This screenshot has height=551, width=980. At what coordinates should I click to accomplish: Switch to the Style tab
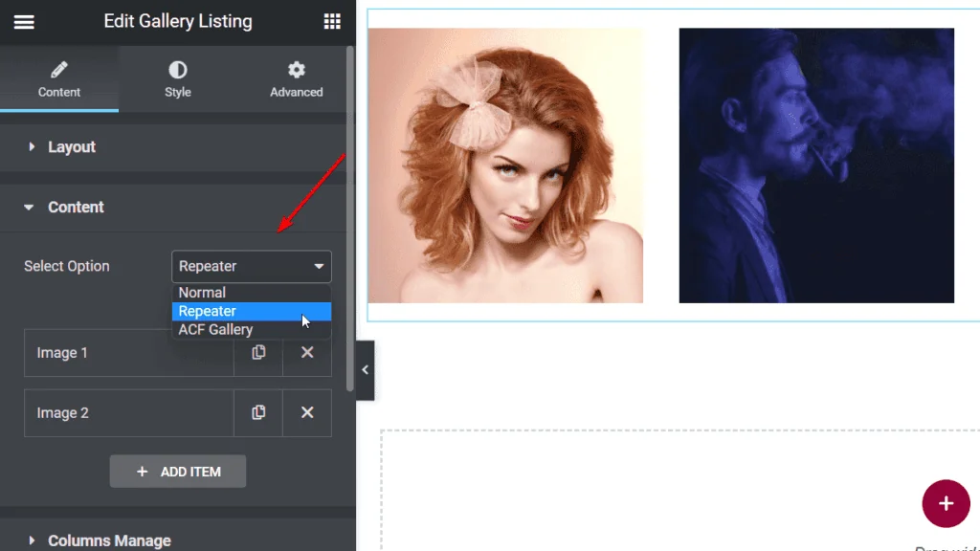pyautogui.click(x=177, y=78)
